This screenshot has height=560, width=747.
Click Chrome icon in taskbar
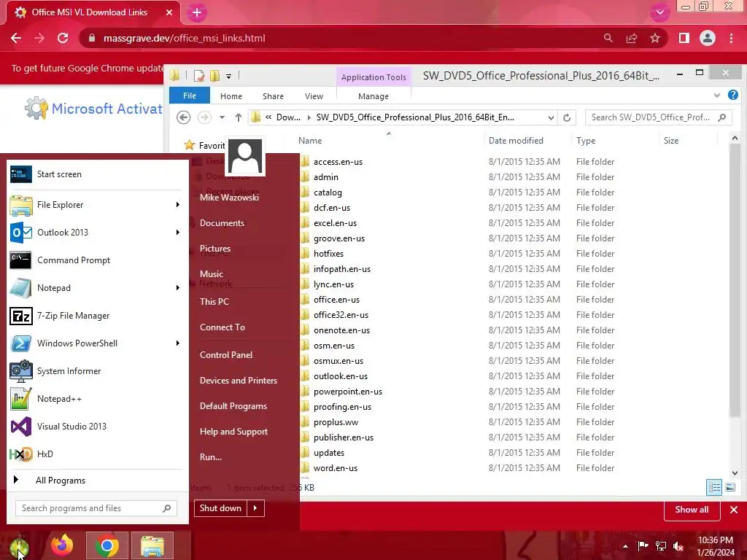(107, 545)
